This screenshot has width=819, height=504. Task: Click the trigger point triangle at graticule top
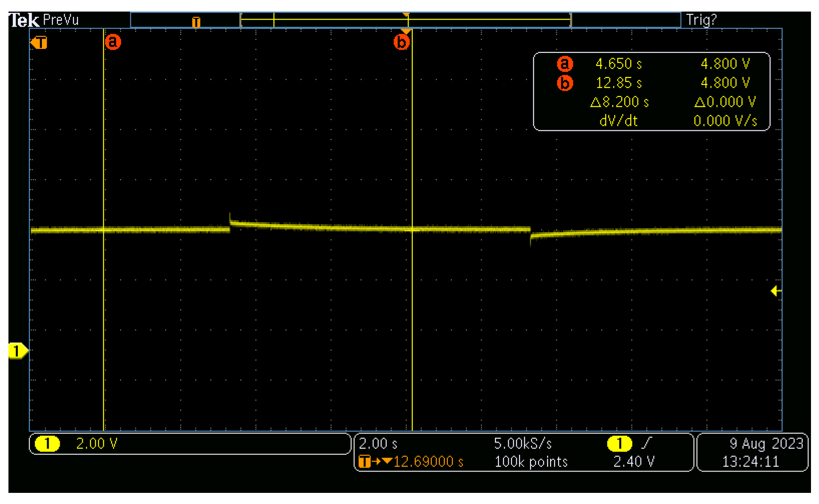pos(406,32)
